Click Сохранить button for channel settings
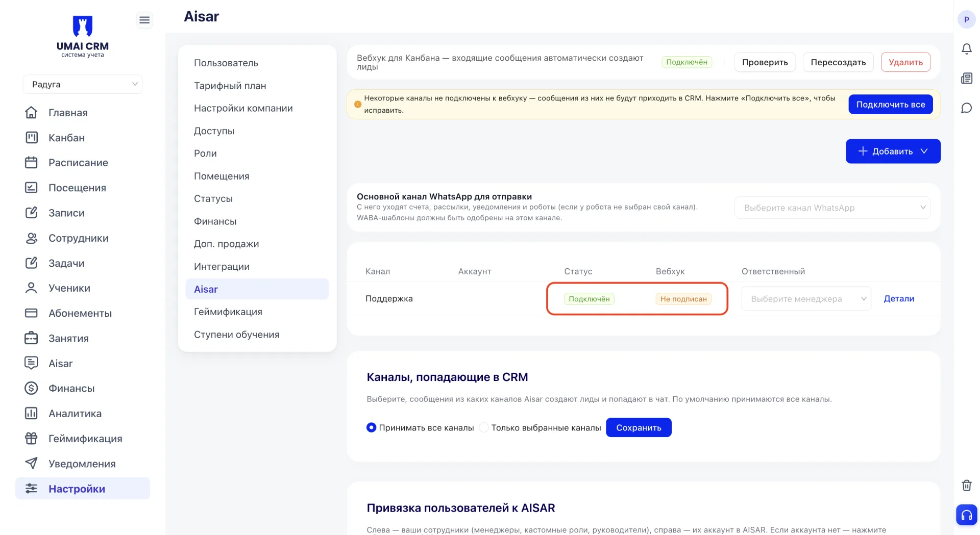 click(639, 427)
